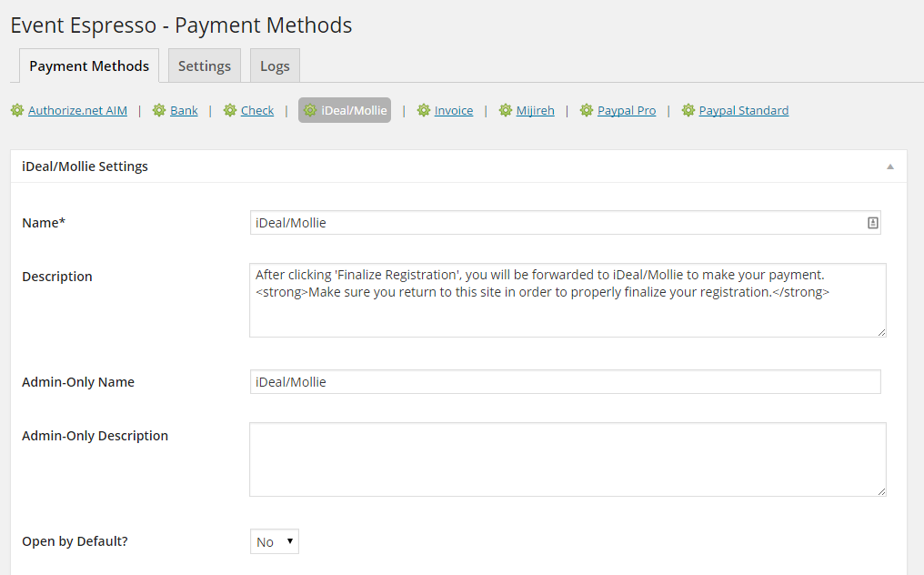Click gear icon beside Check
The height and width of the screenshot is (575, 924).
(230, 110)
